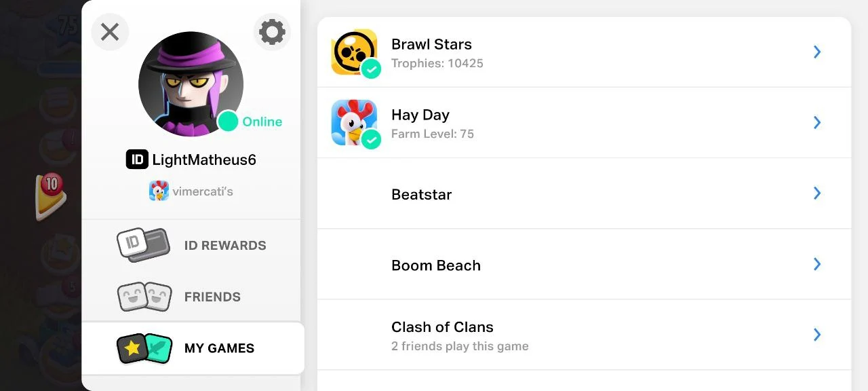Click the green checkmark on Brawl Stars

point(371,69)
